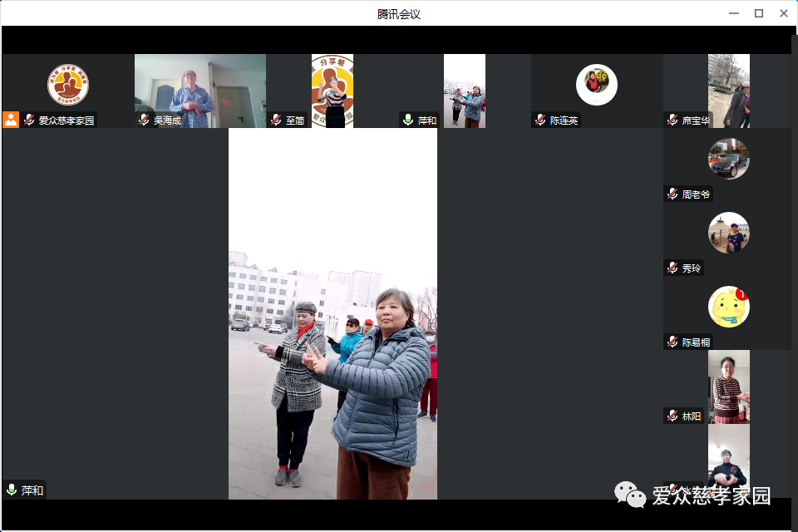Click the orange host icon beside 爱众慈孝家园
Viewport: 798px width, 532px height.
(x=11, y=120)
